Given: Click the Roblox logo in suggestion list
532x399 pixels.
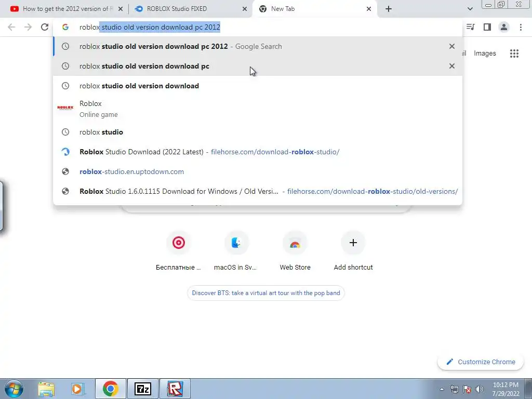Looking at the screenshot, I should (x=65, y=108).
